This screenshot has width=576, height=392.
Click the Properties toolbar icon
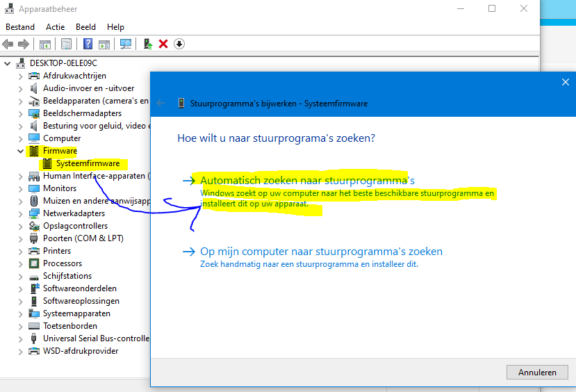coord(67,44)
